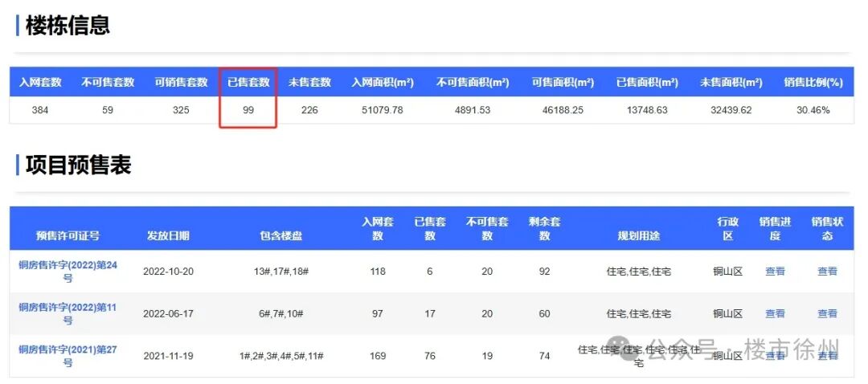Click the 销售进度 column header
Viewport: 868px width, 384px height.
[x=775, y=228]
